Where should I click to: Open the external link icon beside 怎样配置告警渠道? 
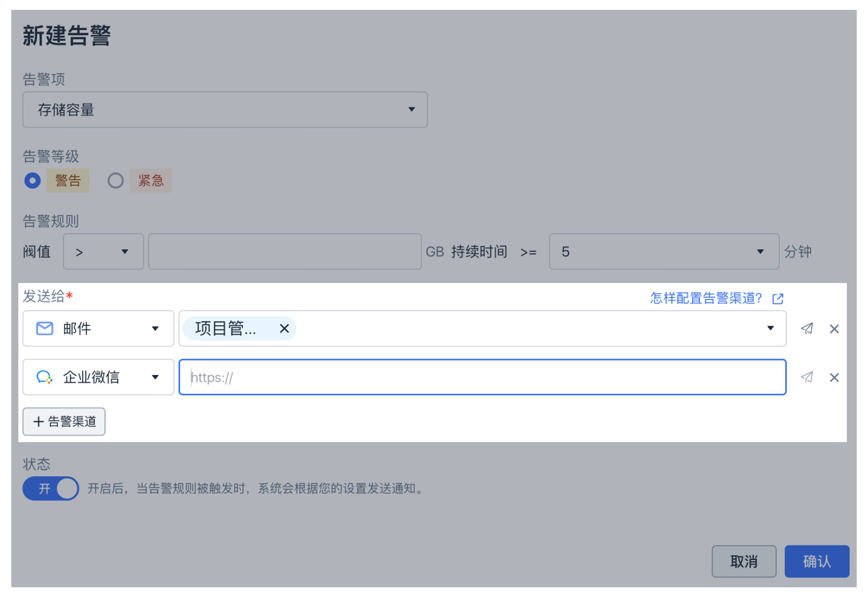click(778, 298)
